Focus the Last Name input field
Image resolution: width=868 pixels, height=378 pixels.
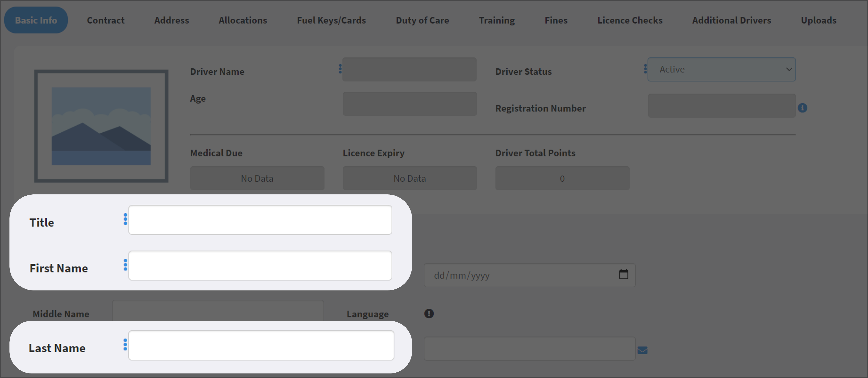tap(261, 345)
